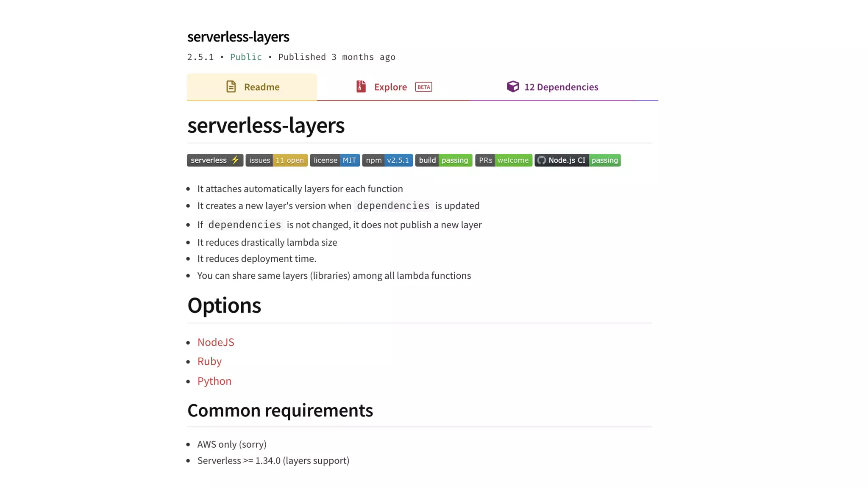
Task: Click the Public visibility label
Action: 246,57
